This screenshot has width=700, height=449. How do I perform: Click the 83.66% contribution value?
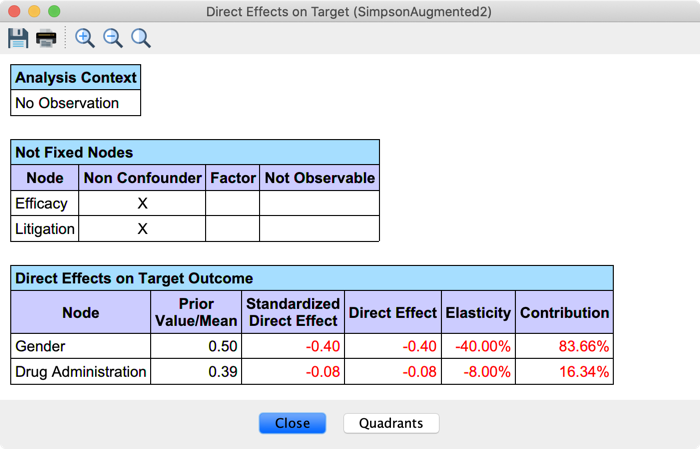[583, 346]
